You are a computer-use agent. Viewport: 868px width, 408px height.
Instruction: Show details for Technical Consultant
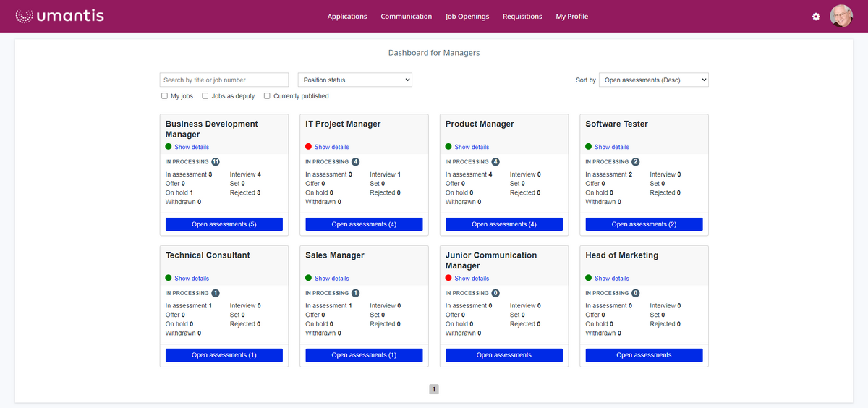[191, 278]
